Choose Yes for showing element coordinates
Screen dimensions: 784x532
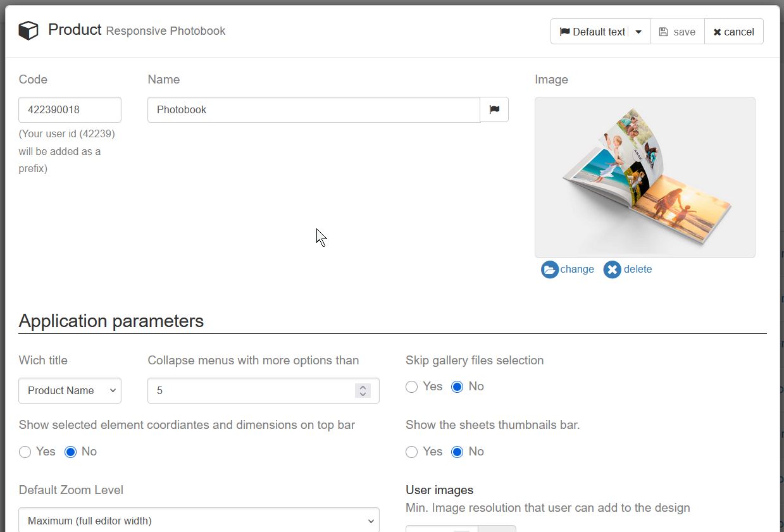(x=25, y=452)
